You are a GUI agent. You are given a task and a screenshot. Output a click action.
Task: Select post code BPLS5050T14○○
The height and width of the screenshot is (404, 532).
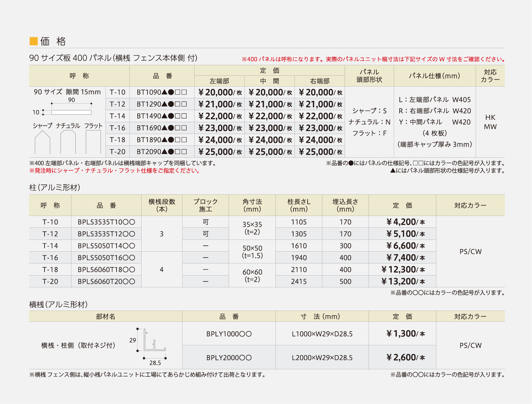point(106,246)
